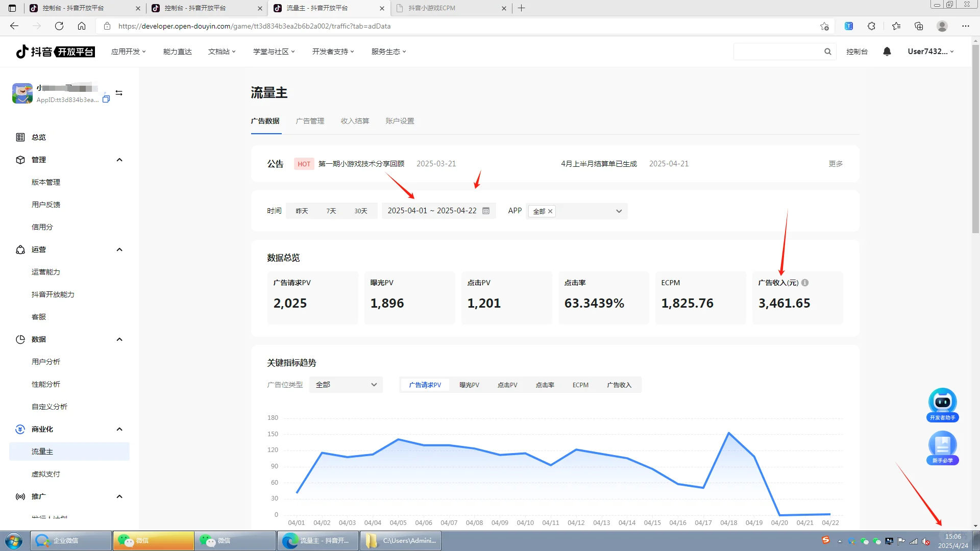Image resolution: width=980 pixels, height=551 pixels.
Task: Click the search magnifier icon
Action: (827, 52)
